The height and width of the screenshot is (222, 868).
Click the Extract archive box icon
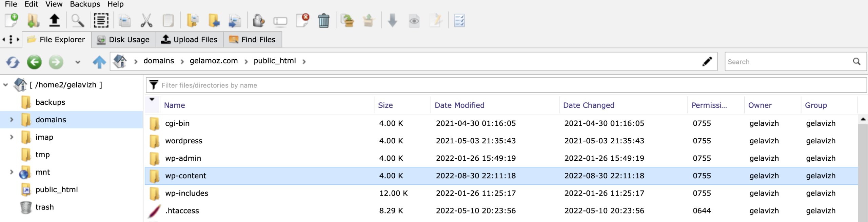(x=369, y=21)
